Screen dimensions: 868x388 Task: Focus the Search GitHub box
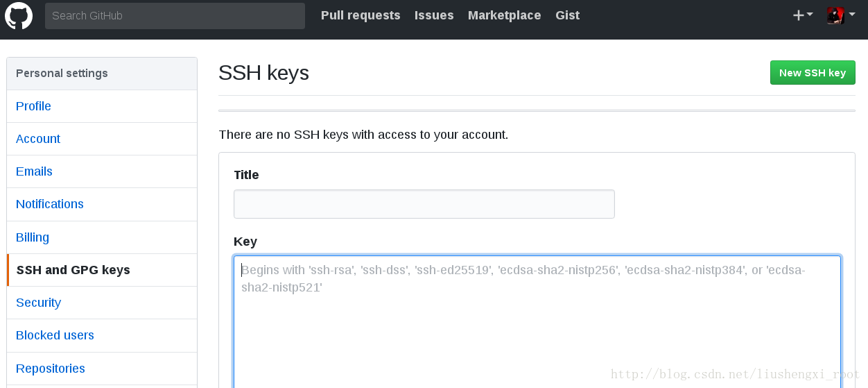175,15
